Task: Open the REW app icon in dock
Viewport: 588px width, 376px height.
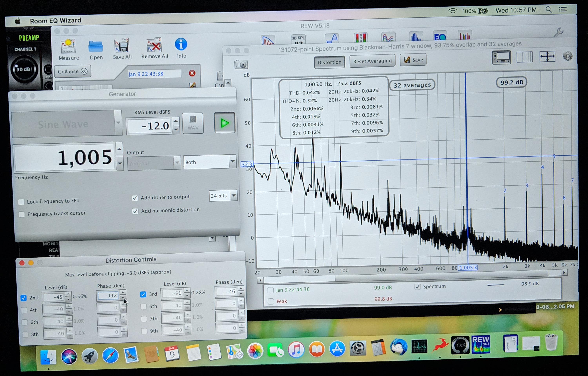Action: (481, 344)
